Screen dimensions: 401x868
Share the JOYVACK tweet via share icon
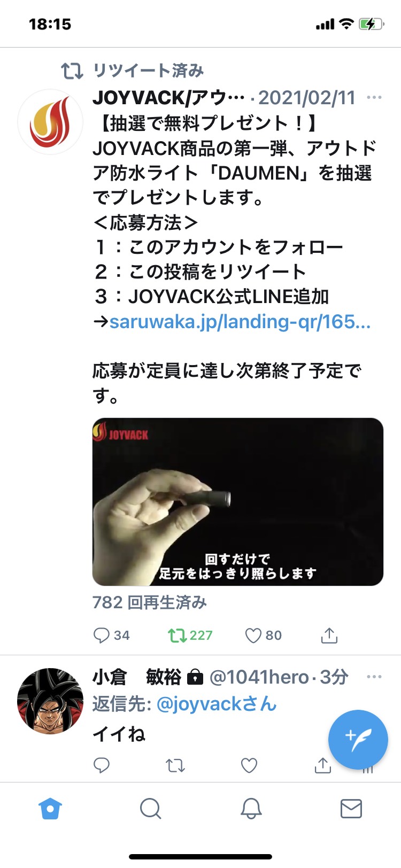pyautogui.click(x=329, y=635)
